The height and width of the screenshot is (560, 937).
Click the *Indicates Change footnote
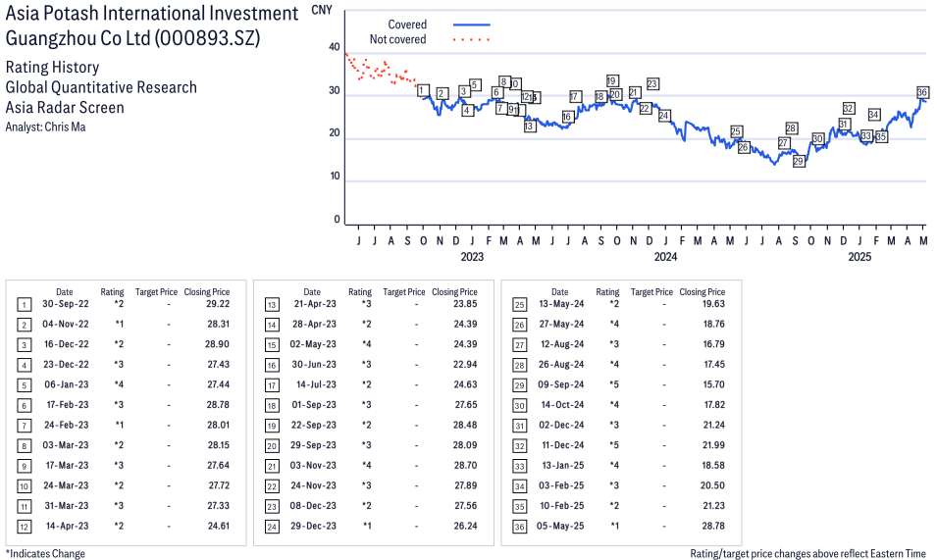click(x=45, y=553)
